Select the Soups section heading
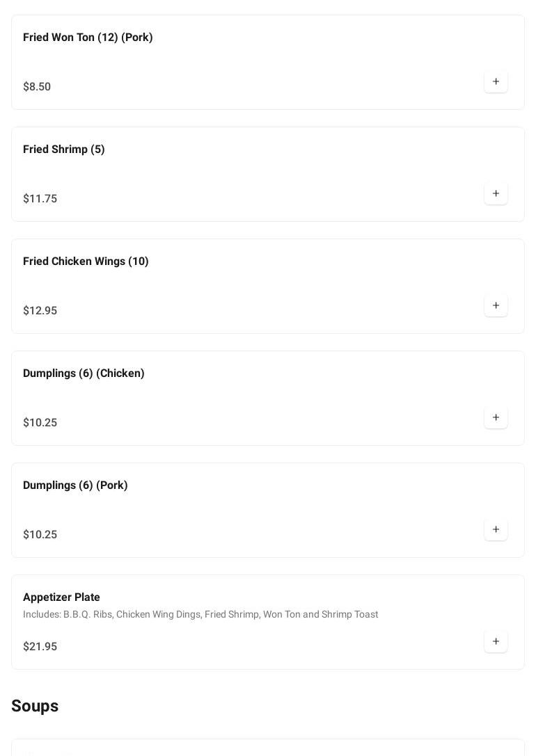The width and height of the screenshot is (536, 756). click(35, 706)
